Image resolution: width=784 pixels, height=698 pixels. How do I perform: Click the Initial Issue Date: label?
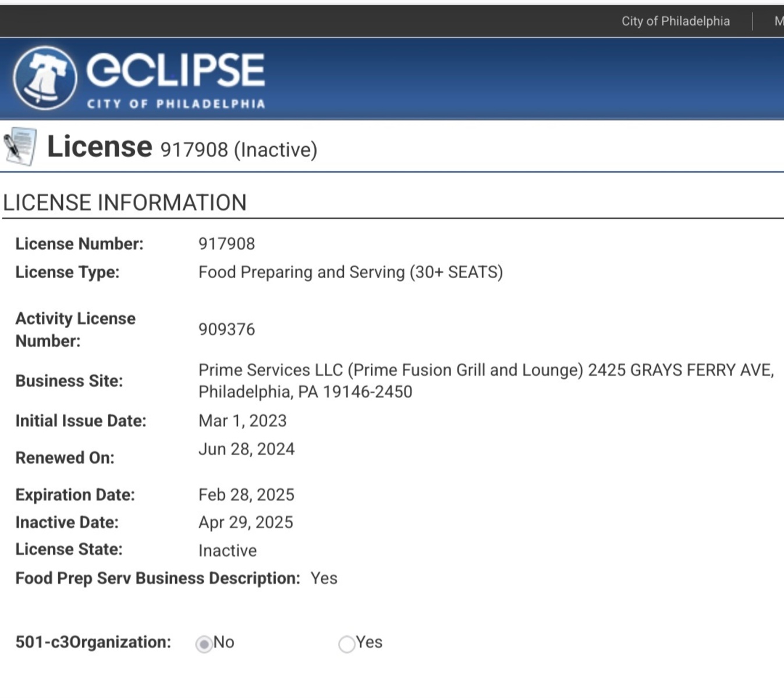coord(81,421)
